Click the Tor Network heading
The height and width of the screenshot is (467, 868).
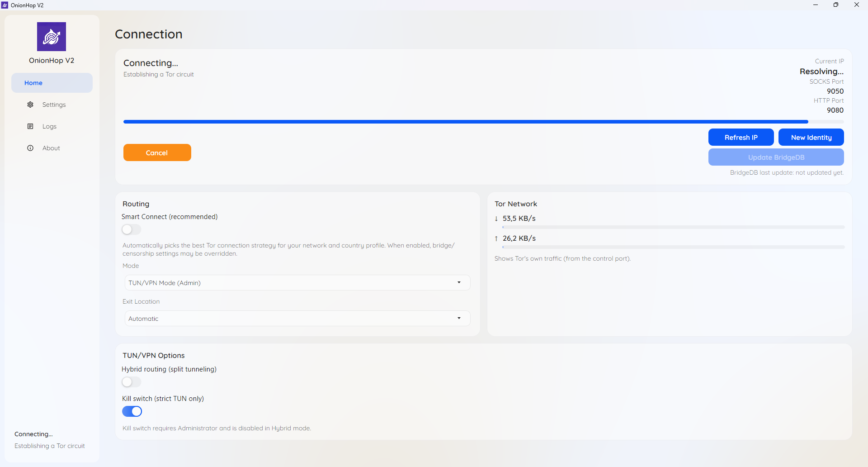[x=516, y=204]
